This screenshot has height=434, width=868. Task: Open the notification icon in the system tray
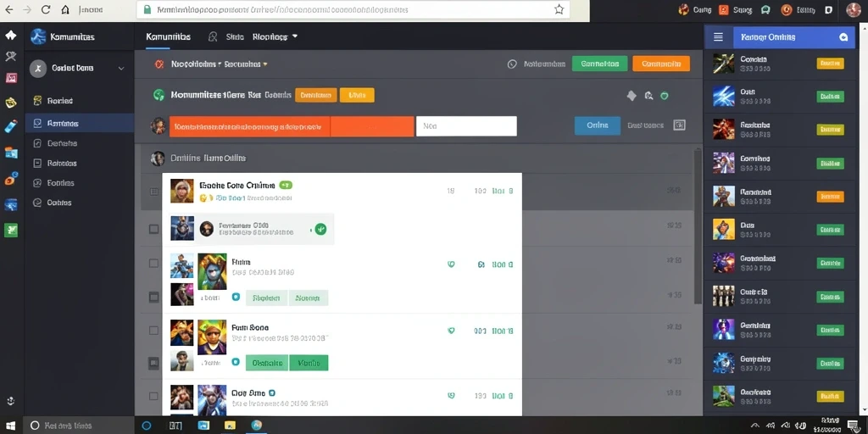(853, 426)
